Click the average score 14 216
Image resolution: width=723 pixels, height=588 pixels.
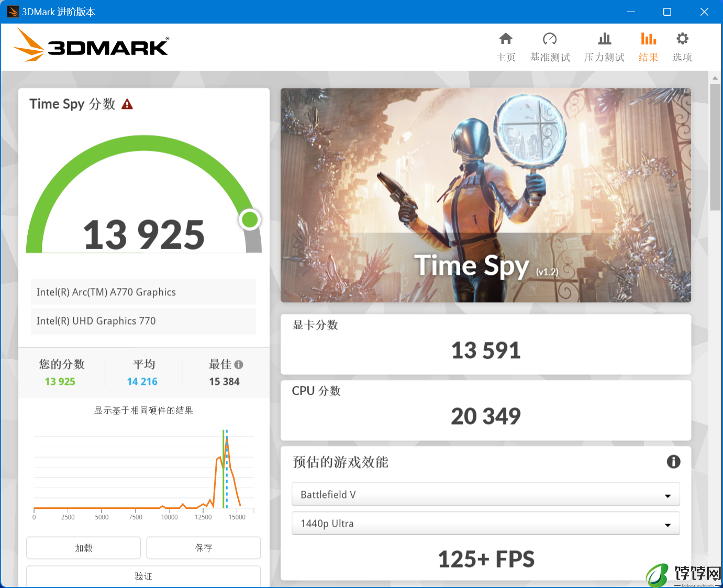pos(142,382)
